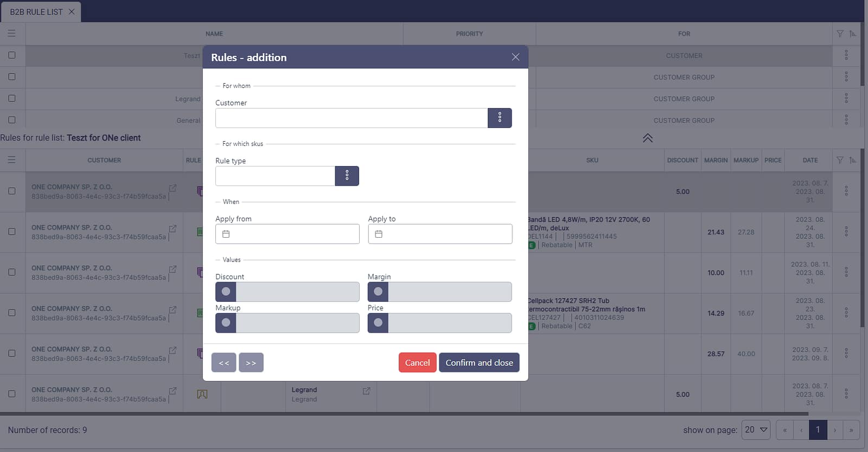The height and width of the screenshot is (452, 868).
Task: Click calendar icon in Apply from field
Action: pyautogui.click(x=226, y=234)
